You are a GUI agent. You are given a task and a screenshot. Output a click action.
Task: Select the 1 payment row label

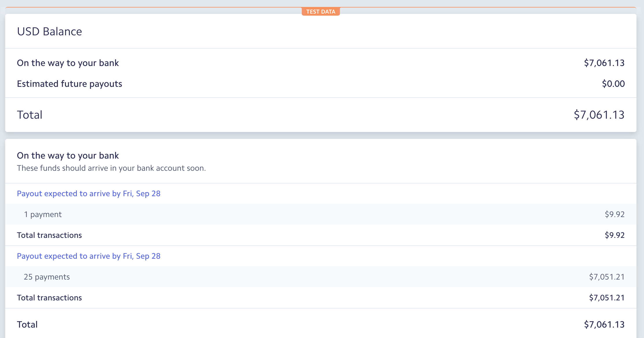click(43, 214)
